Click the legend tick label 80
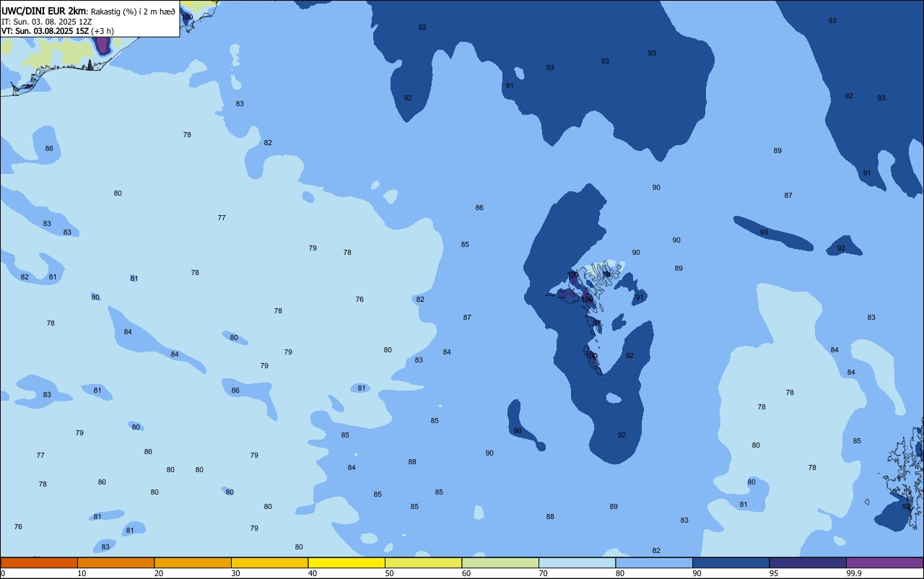Screen dimensions: 924x579 620,573
